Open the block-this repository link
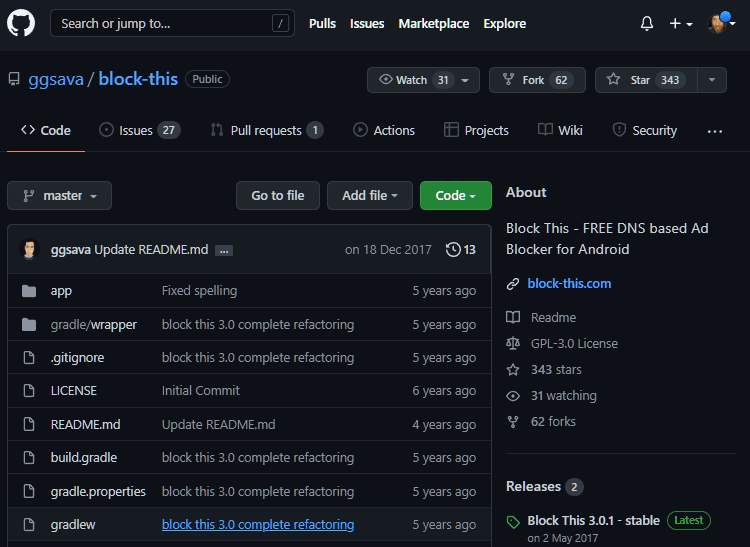The width and height of the screenshot is (750, 547). tap(138, 79)
